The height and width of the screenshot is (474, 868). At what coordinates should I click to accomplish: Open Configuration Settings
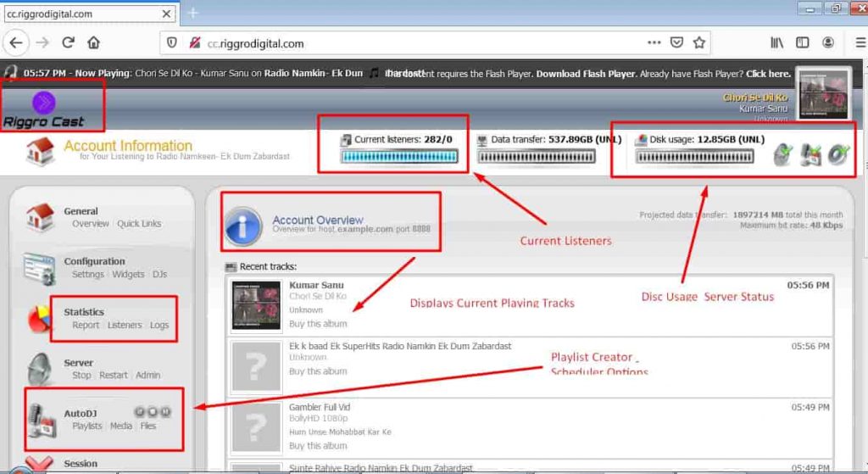88,275
